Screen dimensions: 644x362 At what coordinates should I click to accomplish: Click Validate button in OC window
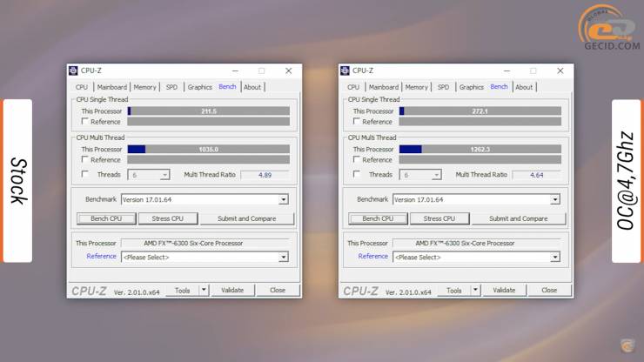tap(504, 290)
